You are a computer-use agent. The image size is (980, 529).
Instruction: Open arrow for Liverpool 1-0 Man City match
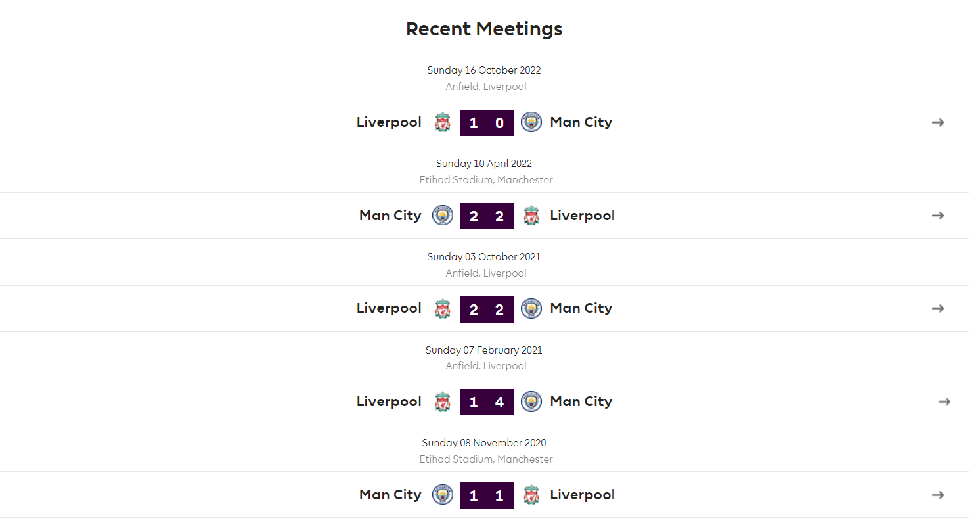(x=938, y=122)
